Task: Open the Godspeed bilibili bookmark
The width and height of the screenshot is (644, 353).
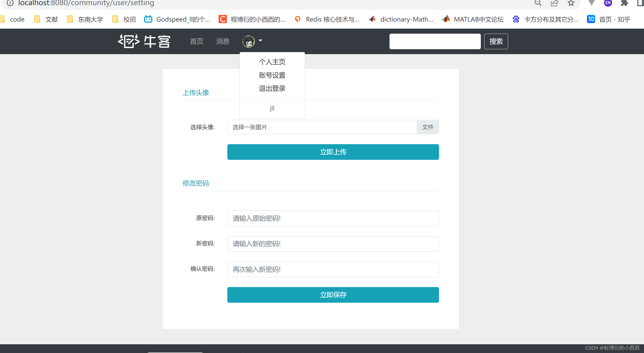Action: pyautogui.click(x=177, y=19)
